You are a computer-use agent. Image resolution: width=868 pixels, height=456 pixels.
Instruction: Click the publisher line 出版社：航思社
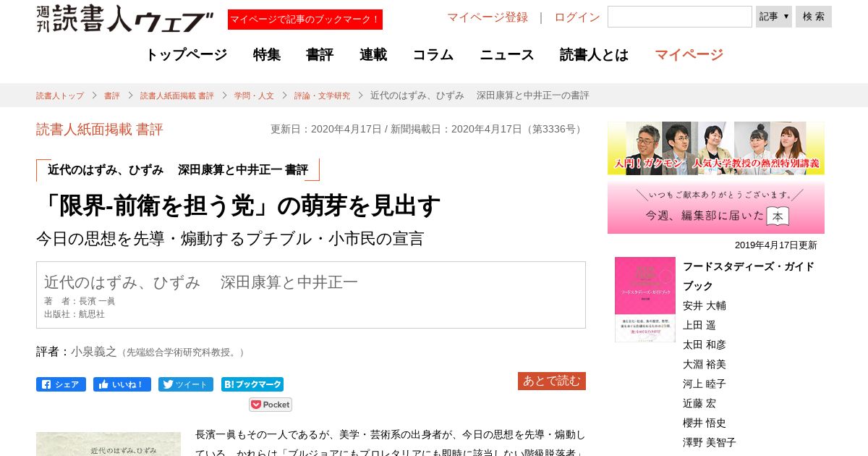[x=75, y=314]
